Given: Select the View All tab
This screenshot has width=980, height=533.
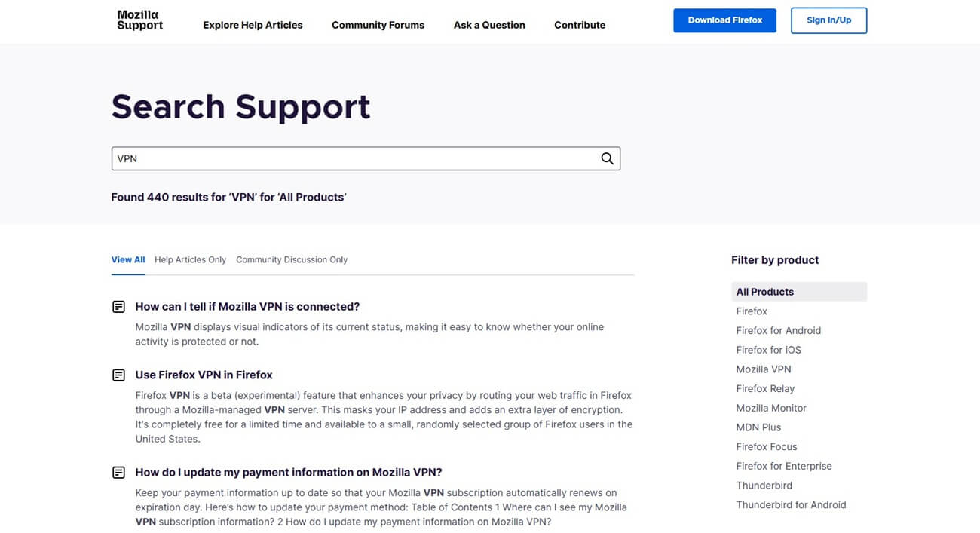Looking at the screenshot, I should pos(127,259).
